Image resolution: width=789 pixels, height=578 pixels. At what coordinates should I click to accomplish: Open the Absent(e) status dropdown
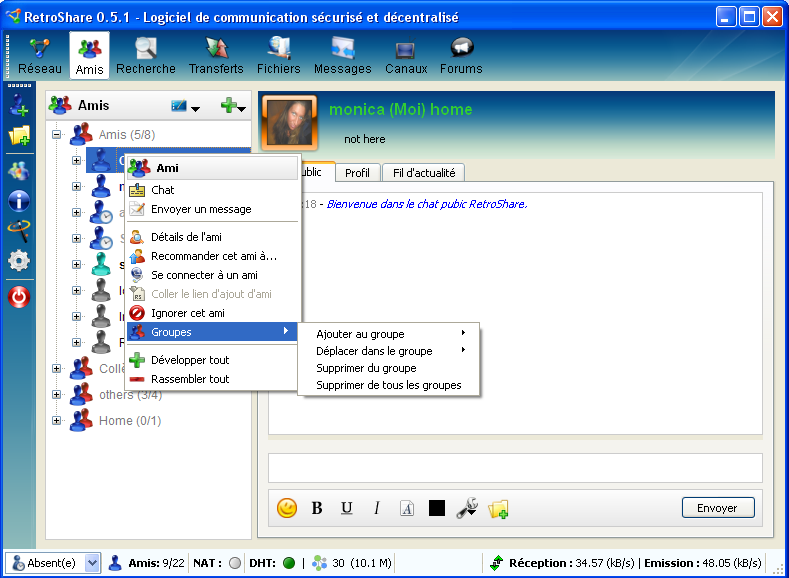pos(54,563)
